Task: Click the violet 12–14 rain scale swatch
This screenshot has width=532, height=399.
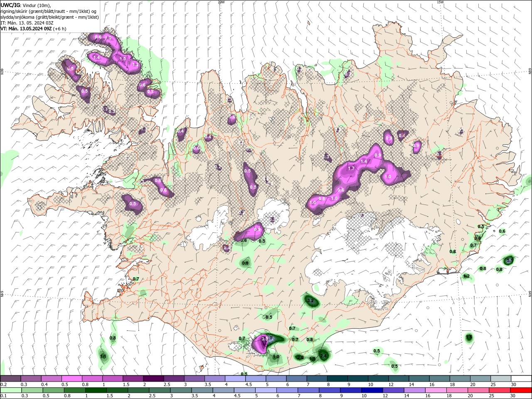Action: [393, 390]
